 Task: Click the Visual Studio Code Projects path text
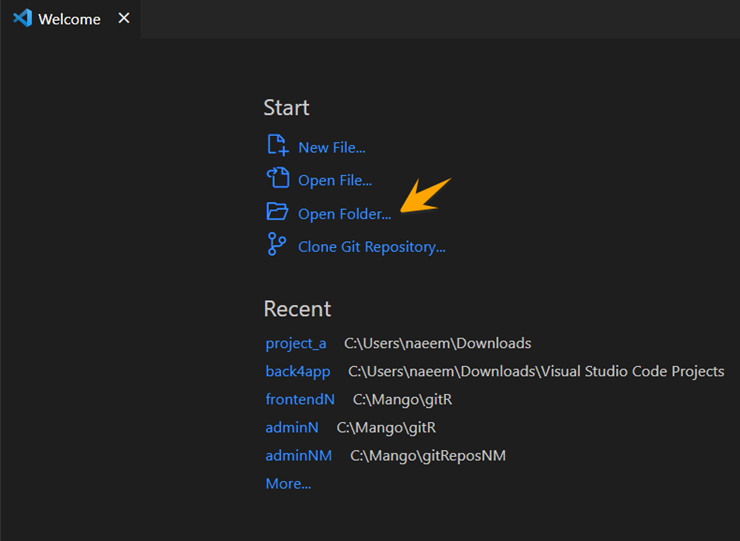[x=536, y=371]
